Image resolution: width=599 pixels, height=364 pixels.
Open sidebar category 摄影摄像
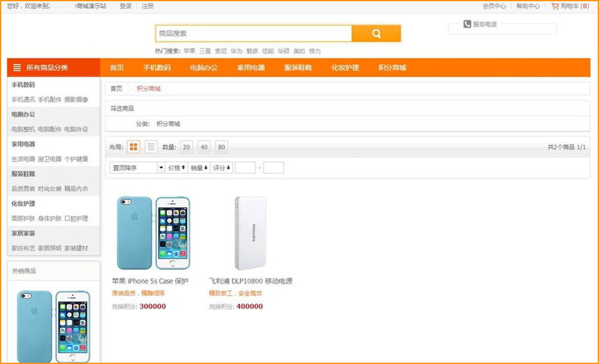pos(76,100)
